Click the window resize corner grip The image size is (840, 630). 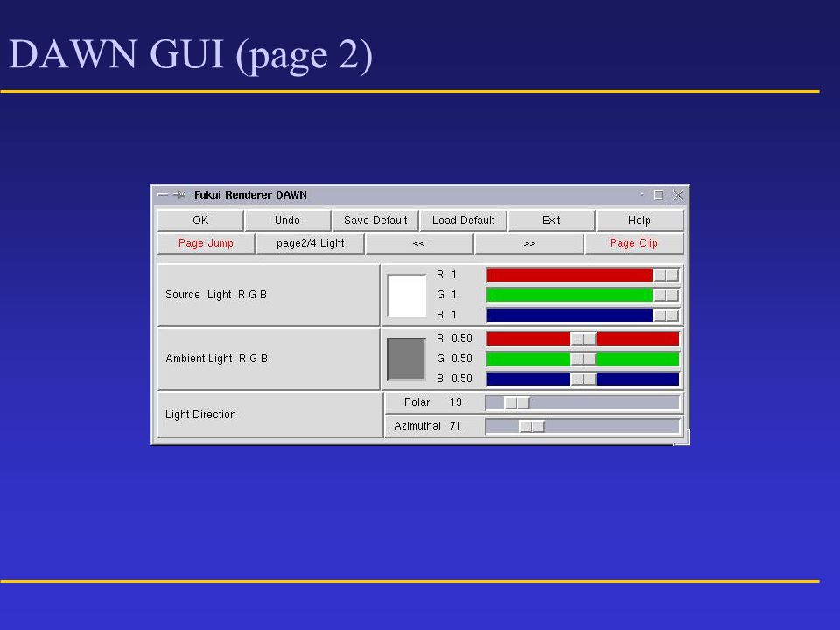682,437
